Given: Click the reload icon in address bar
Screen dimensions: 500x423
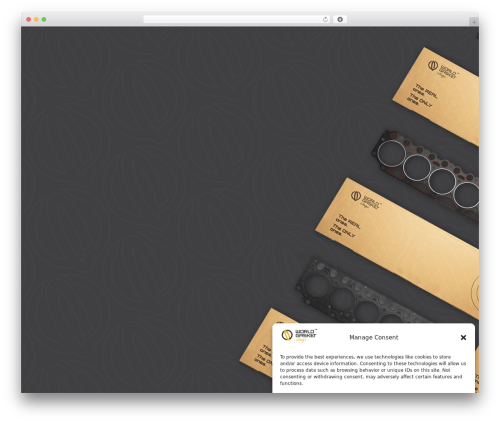Looking at the screenshot, I should coord(325,19).
